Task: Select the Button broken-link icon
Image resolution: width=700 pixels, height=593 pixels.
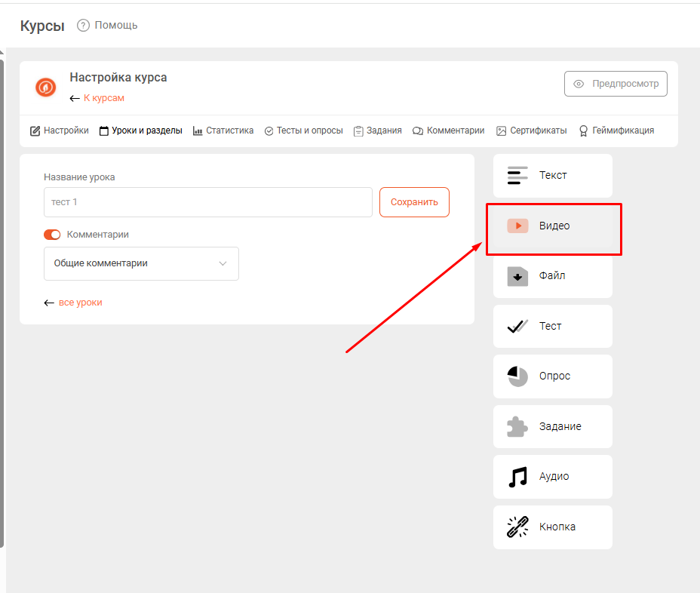Action: tap(517, 527)
